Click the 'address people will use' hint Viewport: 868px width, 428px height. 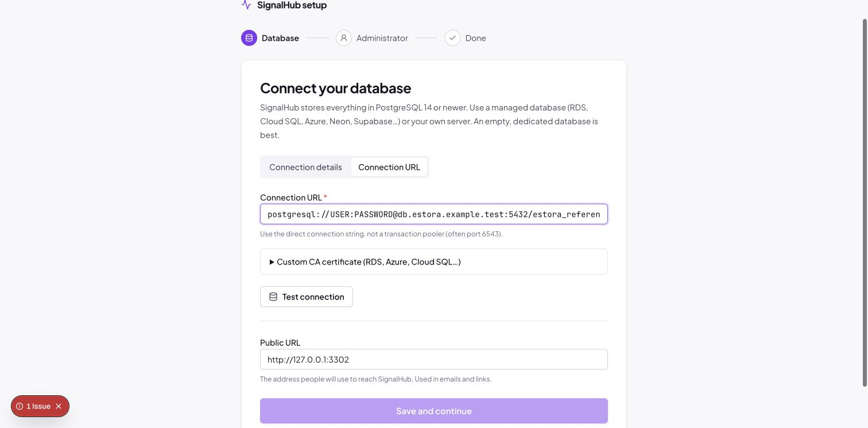pos(376,379)
